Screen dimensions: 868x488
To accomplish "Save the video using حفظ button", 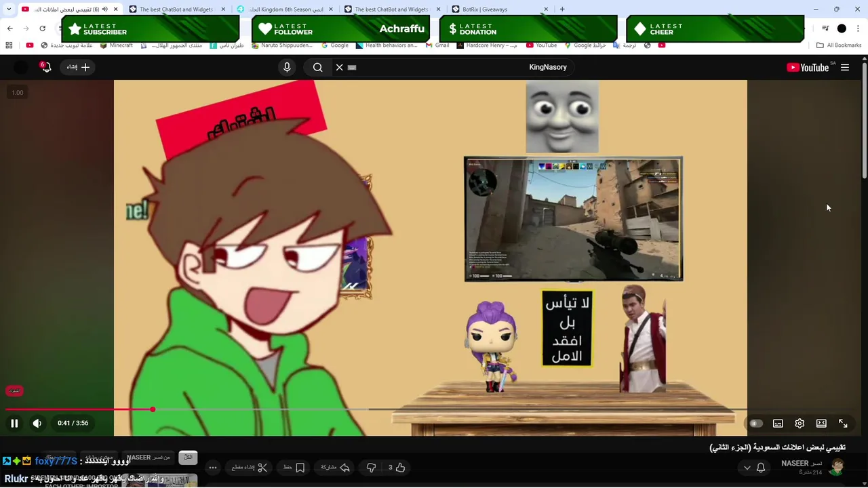I will click(294, 468).
